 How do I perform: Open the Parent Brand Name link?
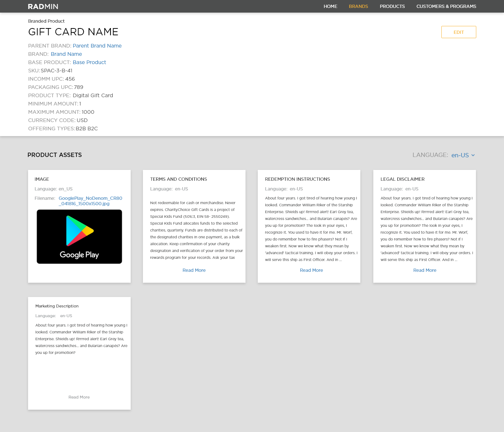click(x=97, y=46)
